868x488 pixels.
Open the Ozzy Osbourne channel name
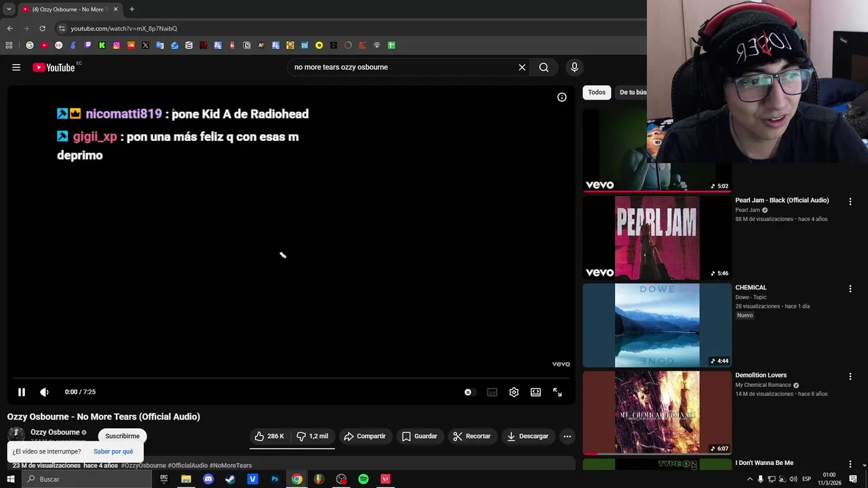click(x=55, y=432)
